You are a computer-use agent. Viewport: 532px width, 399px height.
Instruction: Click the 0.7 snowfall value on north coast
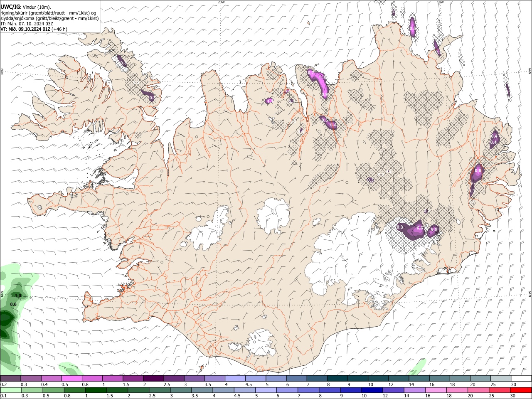click(310, 73)
